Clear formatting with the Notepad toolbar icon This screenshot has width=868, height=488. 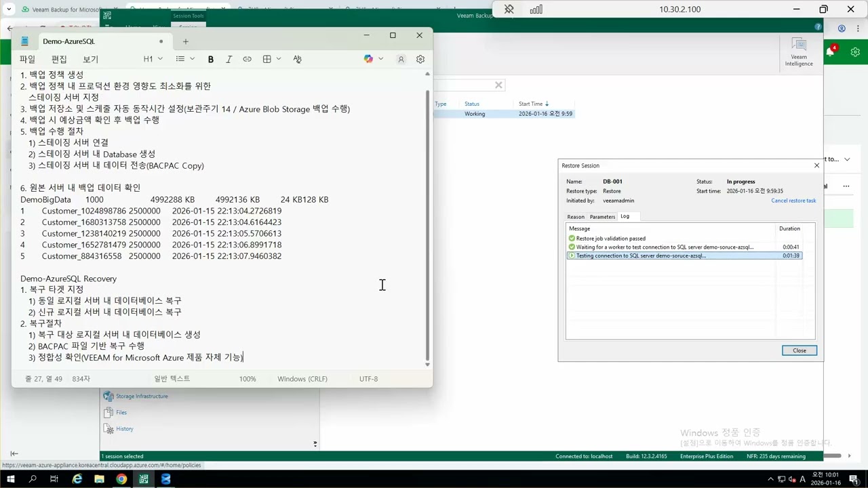[x=297, y=59]
